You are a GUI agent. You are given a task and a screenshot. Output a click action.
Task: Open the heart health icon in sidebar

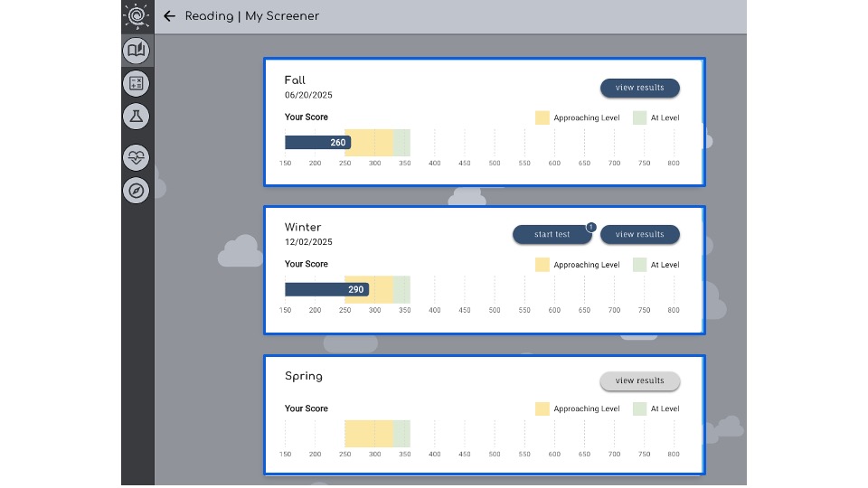(137, 157)
